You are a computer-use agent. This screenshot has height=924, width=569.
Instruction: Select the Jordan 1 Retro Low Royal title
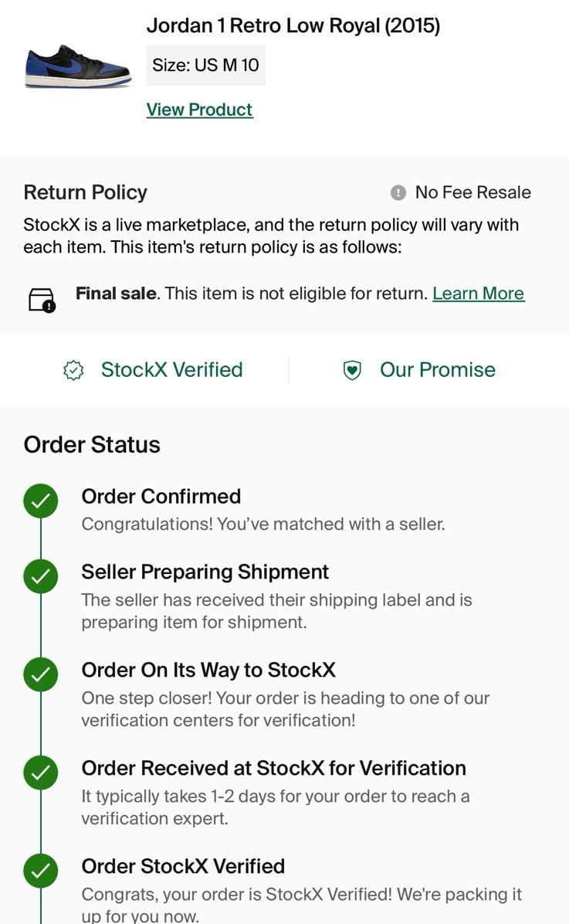pyautogui.click(x=293, y=25)
